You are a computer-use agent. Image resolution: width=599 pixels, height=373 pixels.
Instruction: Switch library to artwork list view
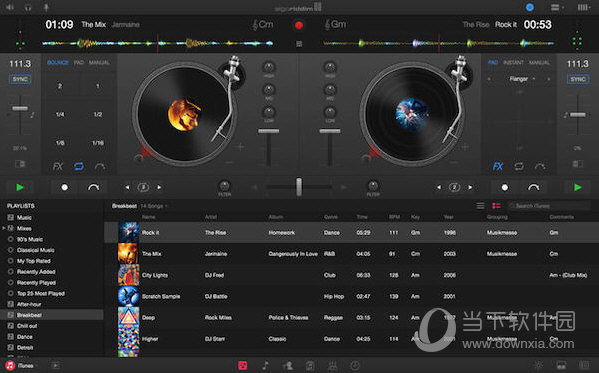496,206
